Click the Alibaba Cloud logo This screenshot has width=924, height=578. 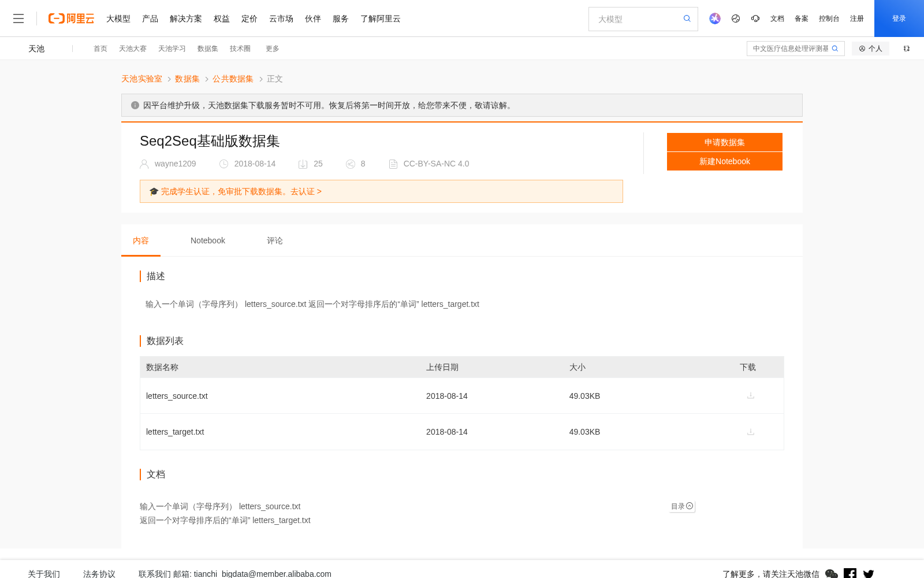tap(71, 18)
